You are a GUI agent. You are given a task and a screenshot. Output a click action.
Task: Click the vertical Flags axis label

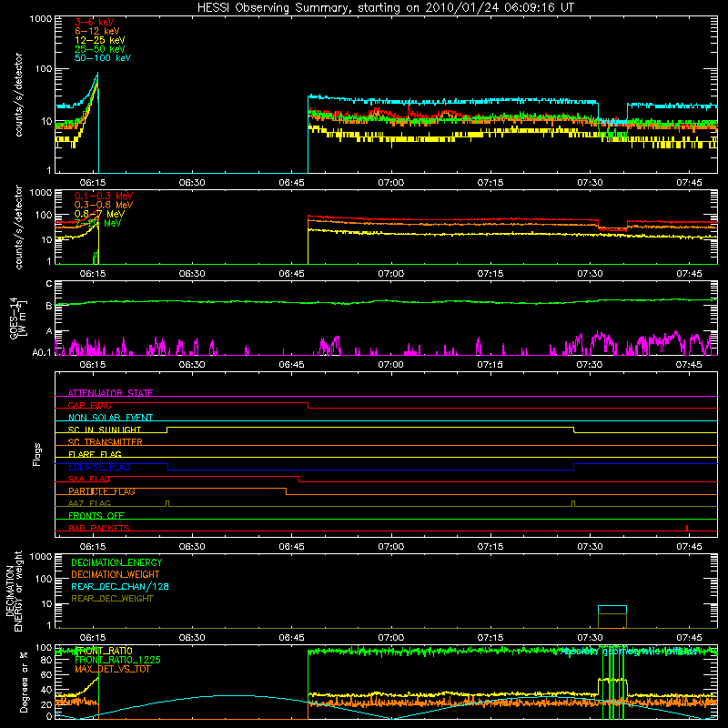click(x=36, y=454)
